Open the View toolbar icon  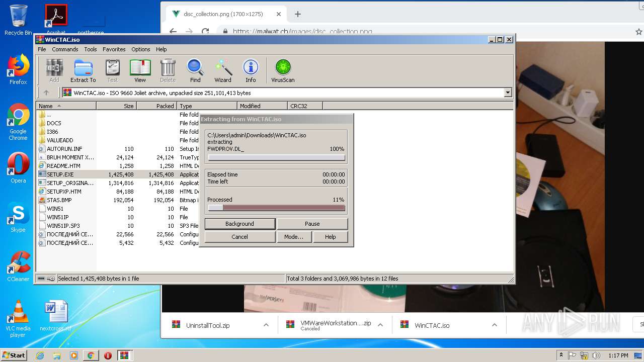pyautogui.click(x=140, y=70)
